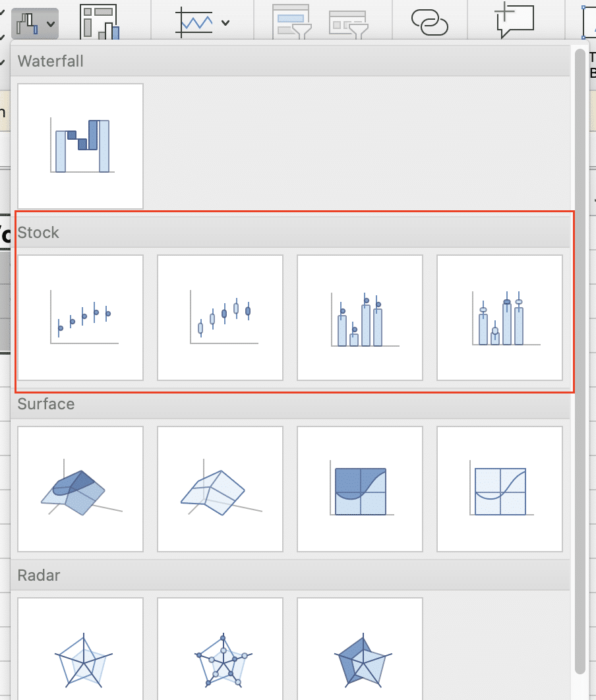Screen dimensions: 596x700
Task: Click the Timeline filter toolbar icon
Action: pyautogui.click(x=349, y=24)
